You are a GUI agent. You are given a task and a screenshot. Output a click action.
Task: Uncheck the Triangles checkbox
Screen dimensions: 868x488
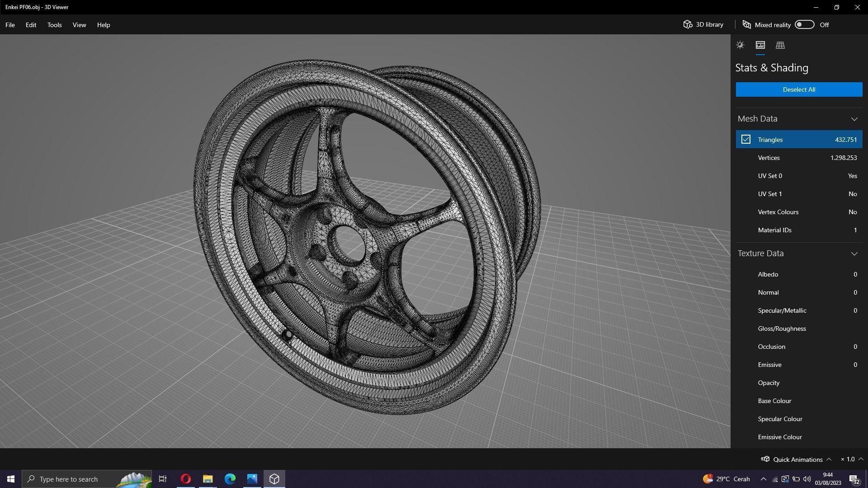click(x=745, y=140)
